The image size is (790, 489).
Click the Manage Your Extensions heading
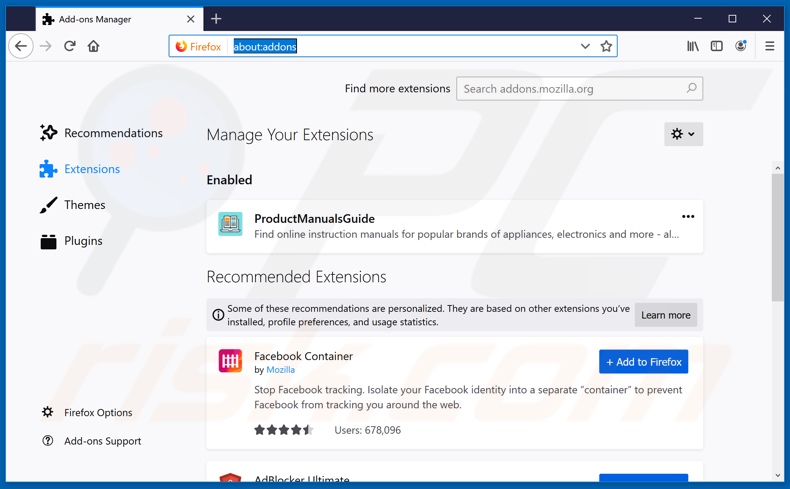290,135
